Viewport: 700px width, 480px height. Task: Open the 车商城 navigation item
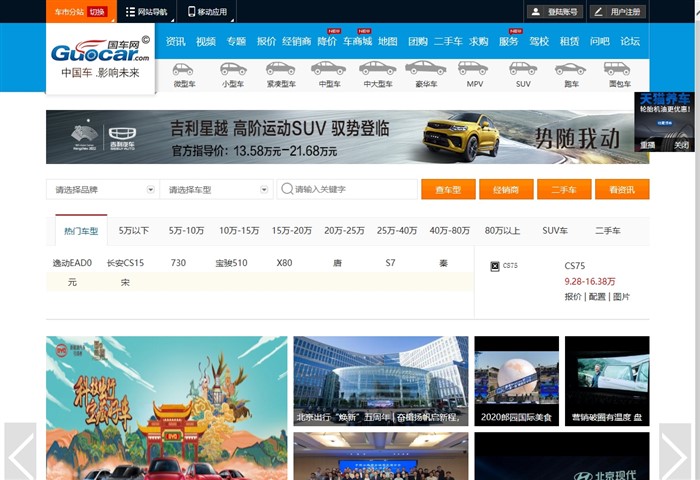pos(357,42)
